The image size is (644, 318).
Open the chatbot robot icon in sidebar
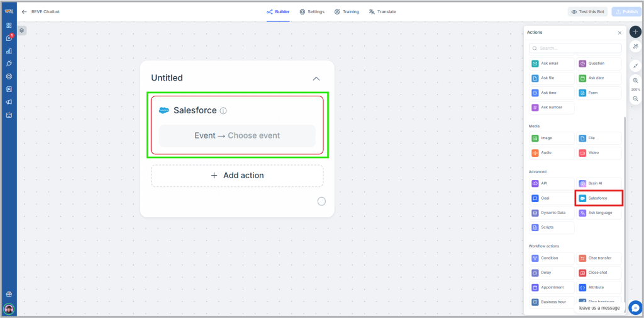coord(9,115)
